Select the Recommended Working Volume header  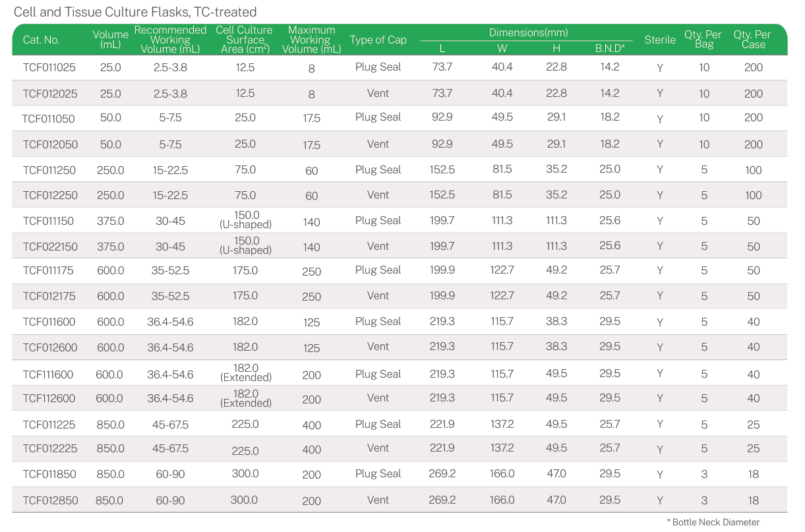tap(170, 40)
